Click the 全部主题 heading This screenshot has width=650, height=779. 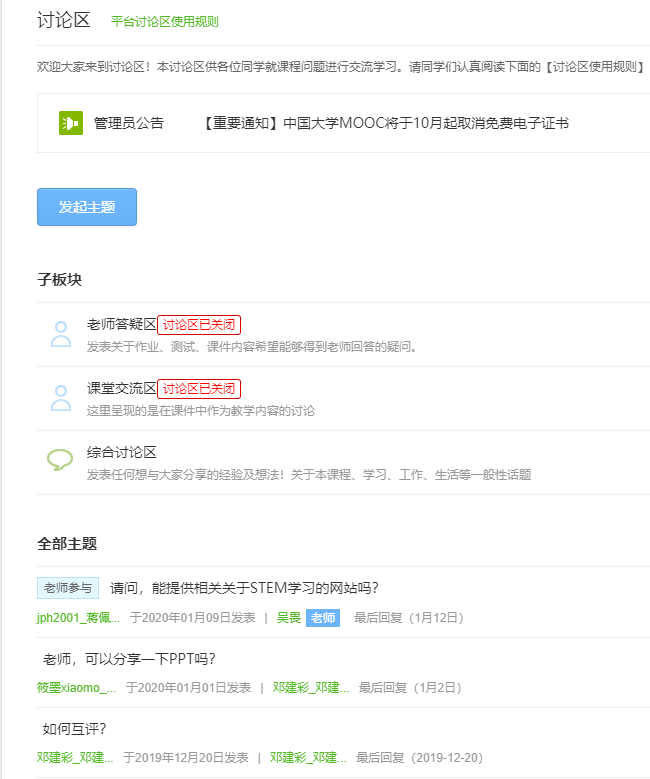coord(67,544)
